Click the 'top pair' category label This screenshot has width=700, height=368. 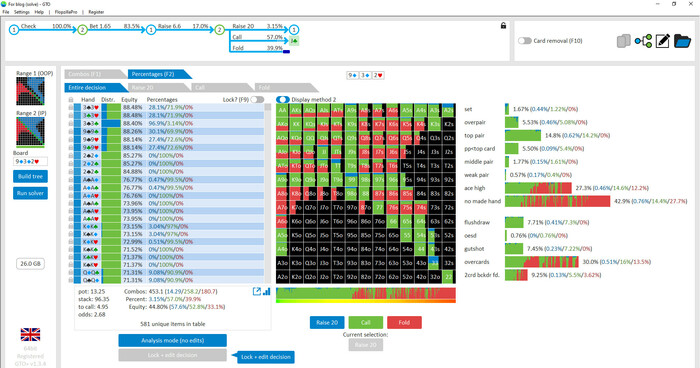[x=474, y=135]
